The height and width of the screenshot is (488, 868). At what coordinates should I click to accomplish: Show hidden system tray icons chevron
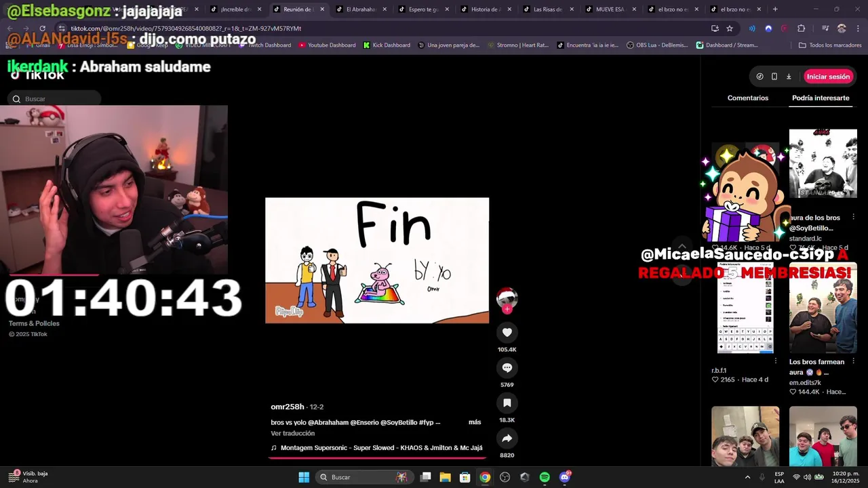point(747,477)
